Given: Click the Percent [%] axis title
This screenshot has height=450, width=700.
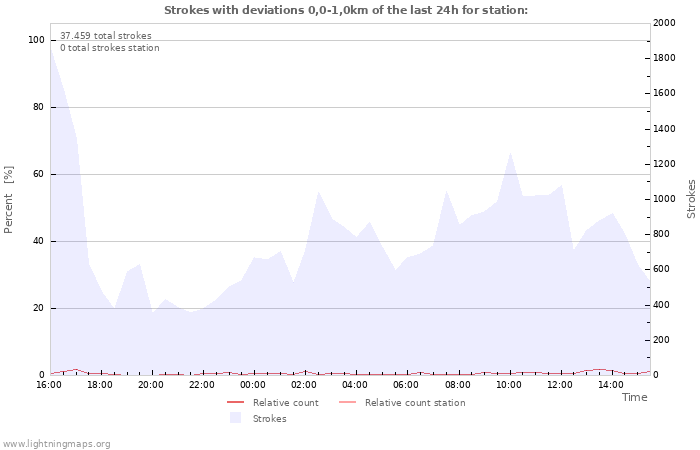Looking at the screenshot, I should click(x=9, y=200).
